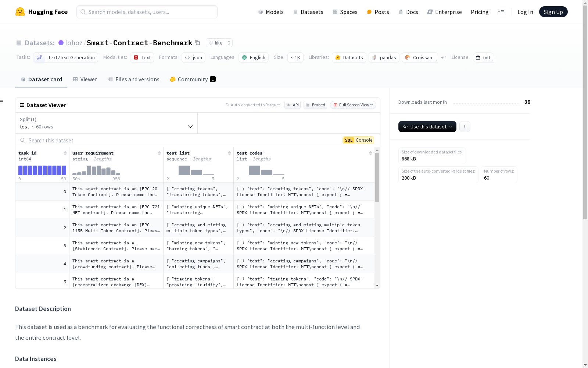Viewport: 588px width, 368px height.
Task: Select the ERC-20 Token Contract row cell
Action: (116, 192)
